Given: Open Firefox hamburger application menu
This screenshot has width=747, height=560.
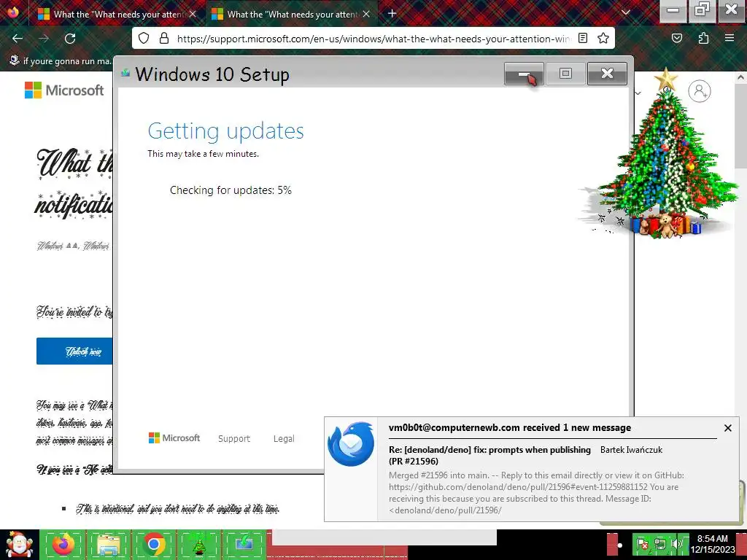Looking at the screenshot, I should point(729,38).
